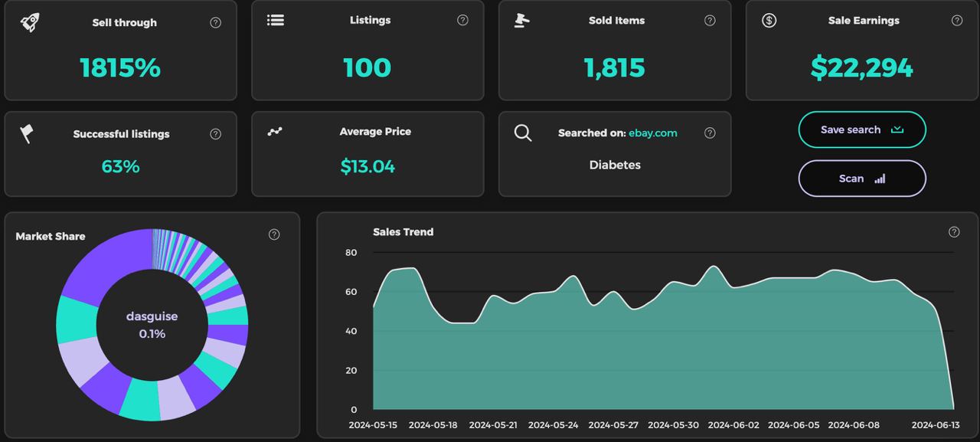980x442 pixels.
Task: Open the ebay.com link
Action: coord(653,133)
